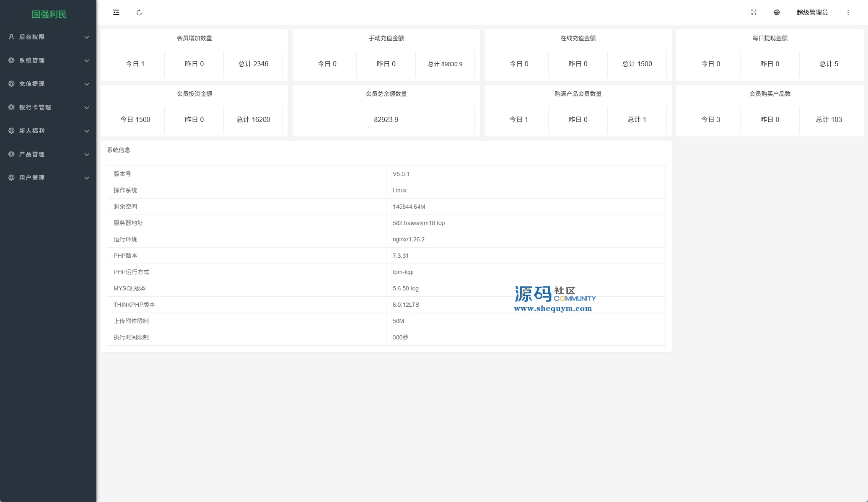Click the server address 582.haiwaiym18.top cell
This screenshot has height=502, width=868.
tap(418, 223)
